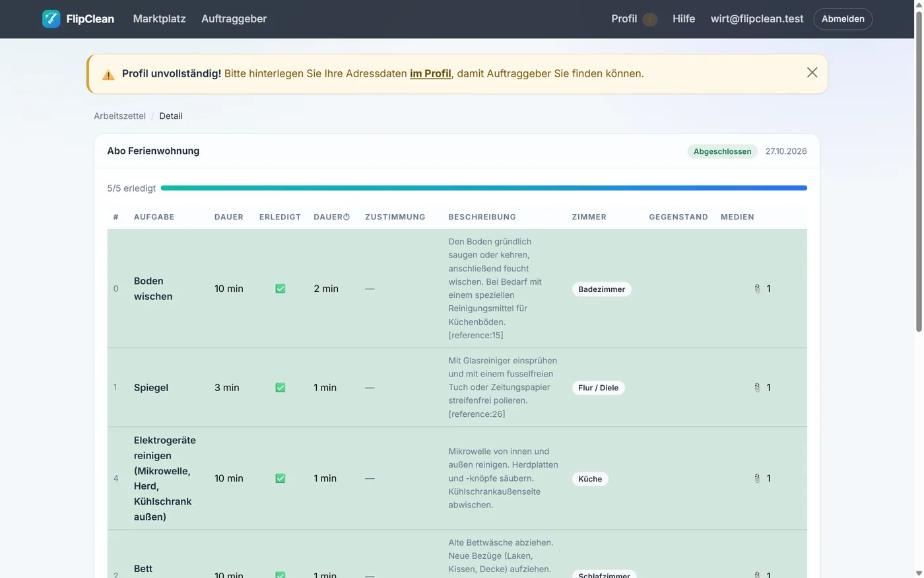
Task: Click the 5/5 erledigt progress bar
Action: pyautogui.click(x=484, y=188)
